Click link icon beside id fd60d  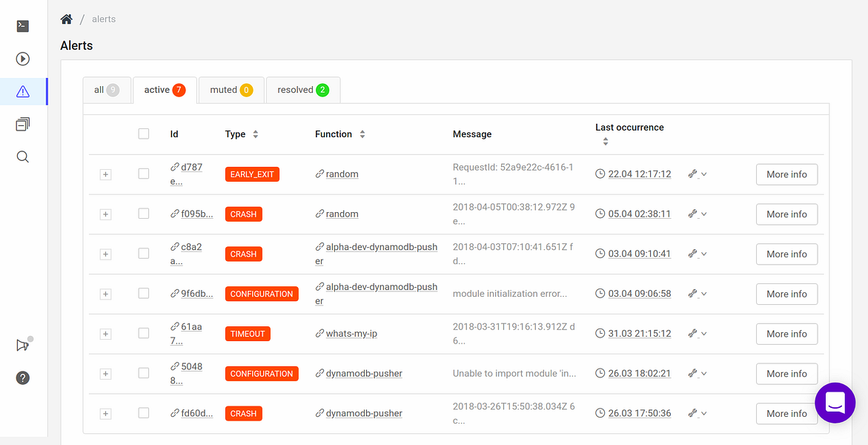174,413
